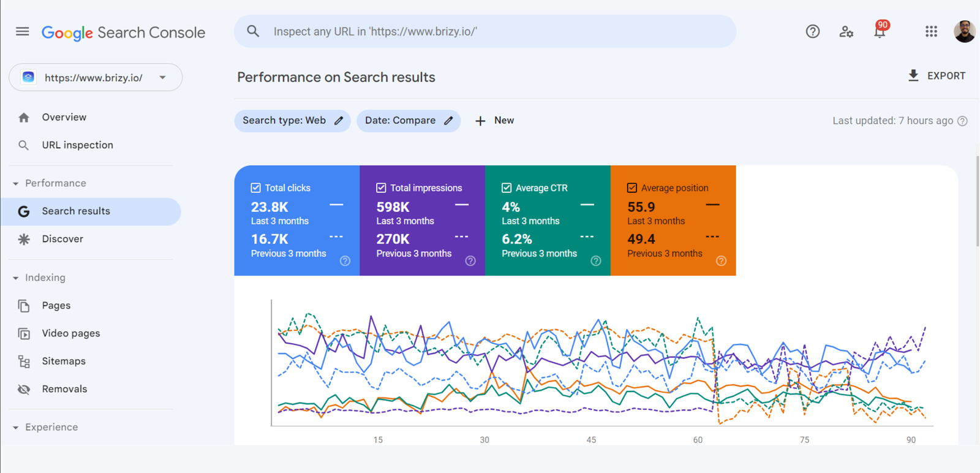Click the https://www.brizy.io/ property name
The width and height of the screenshot is (980, 473).
pos(94,78)
